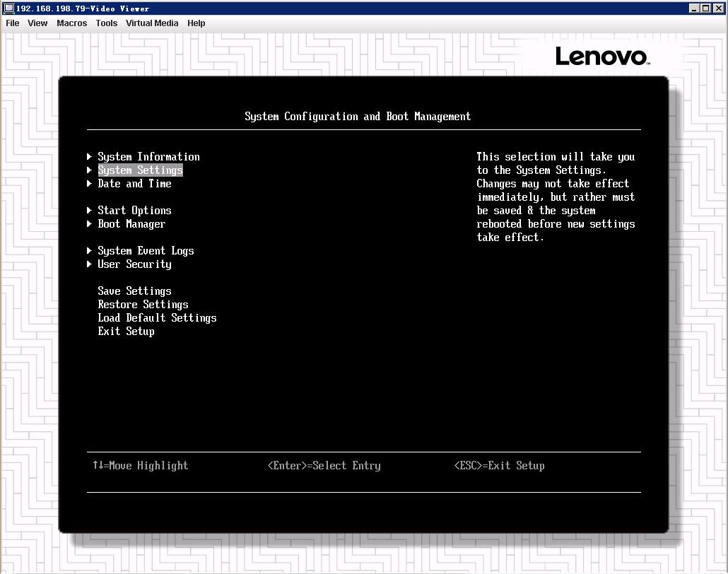Expand the Boot Manager arrow

pos(90,223)
